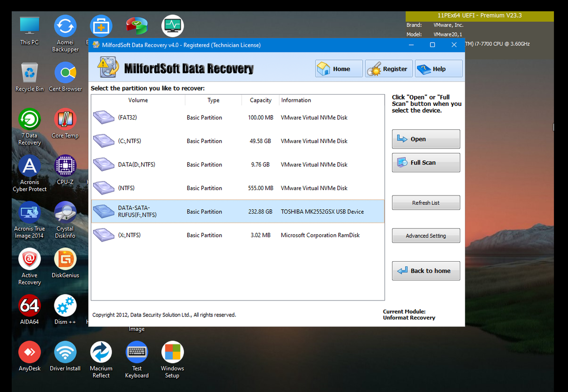Sort by Volume column header
This screenshot has height=392, width=568.
[x=138, y=100]
